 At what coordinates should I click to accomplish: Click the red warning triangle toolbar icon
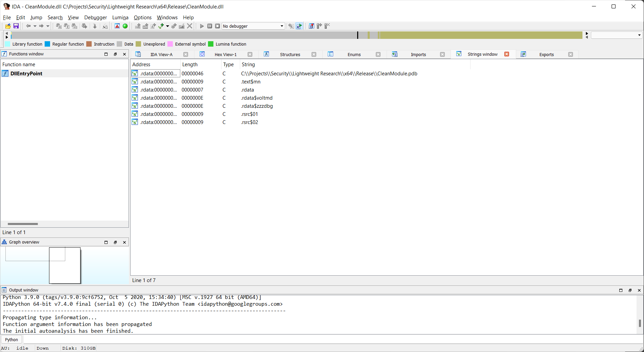click(x=117, y=26)
